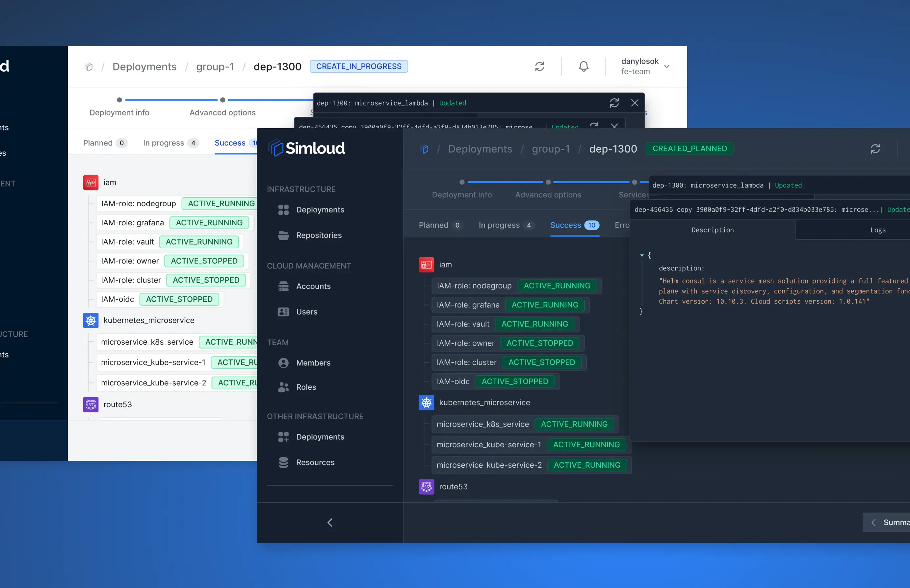This screenshot has width=910, height=588.
Task: Select IAM-role: nodegroup row in light window
Action: (x=176, y=204)
